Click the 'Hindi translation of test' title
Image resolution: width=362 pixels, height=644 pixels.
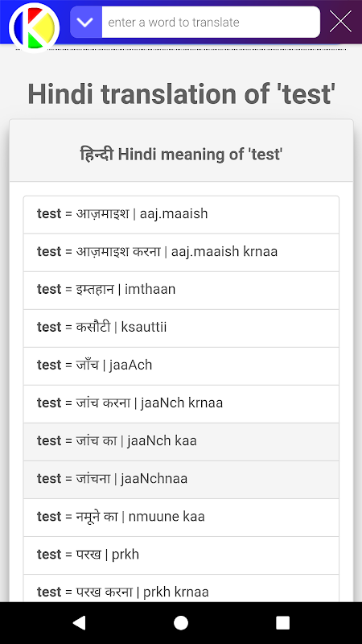click(182, 93)
